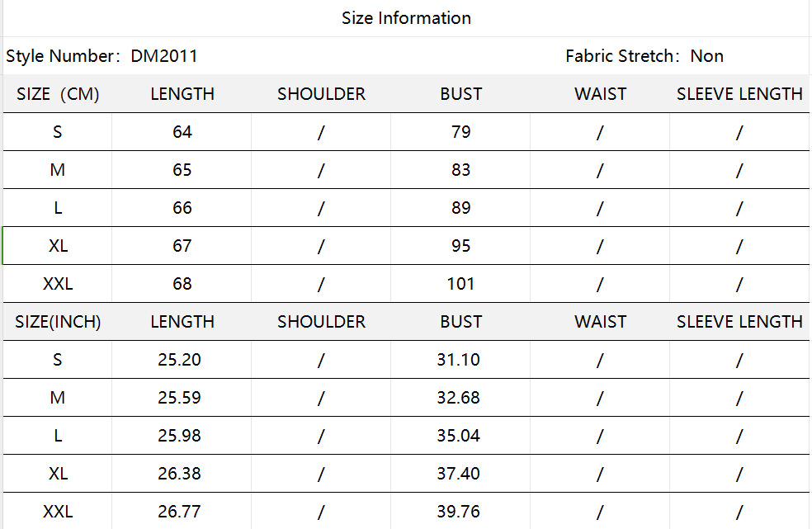Screen dimensions: 812x529
Task: Select the XL length cell showing 67
Action: (182, 246)
